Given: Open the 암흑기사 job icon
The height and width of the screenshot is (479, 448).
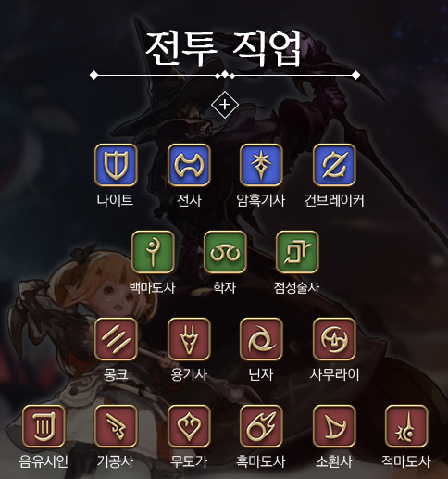Looking at the screenshot, I should click(x=261, y=165).
